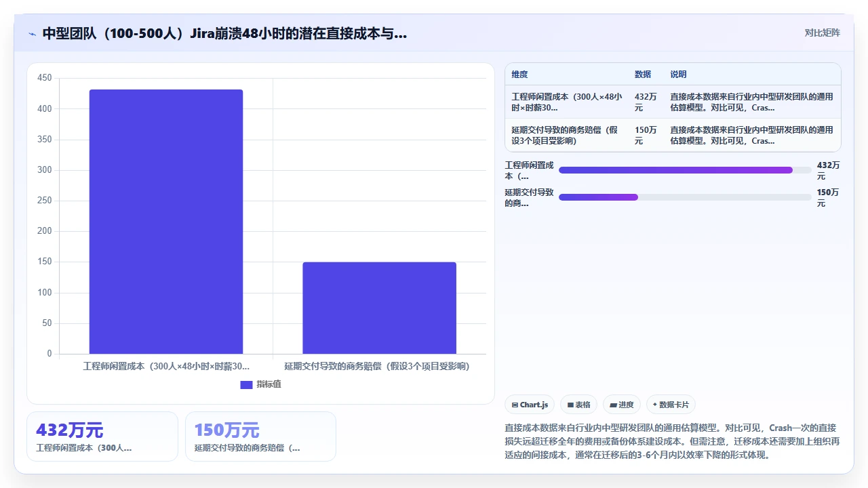The height and width of the screenshot is (488, 868).
Task: Click the 432万元 table cell
Action: (x=646, y=102)
